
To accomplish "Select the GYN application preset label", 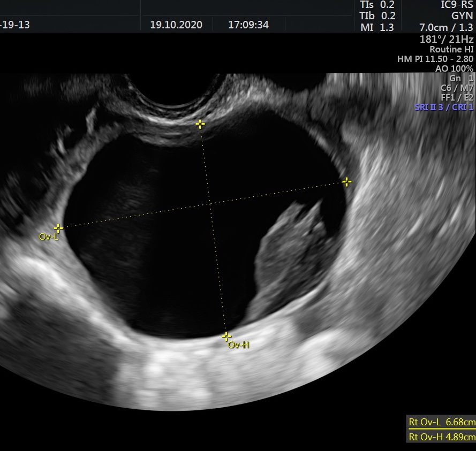I will [462, 16].
